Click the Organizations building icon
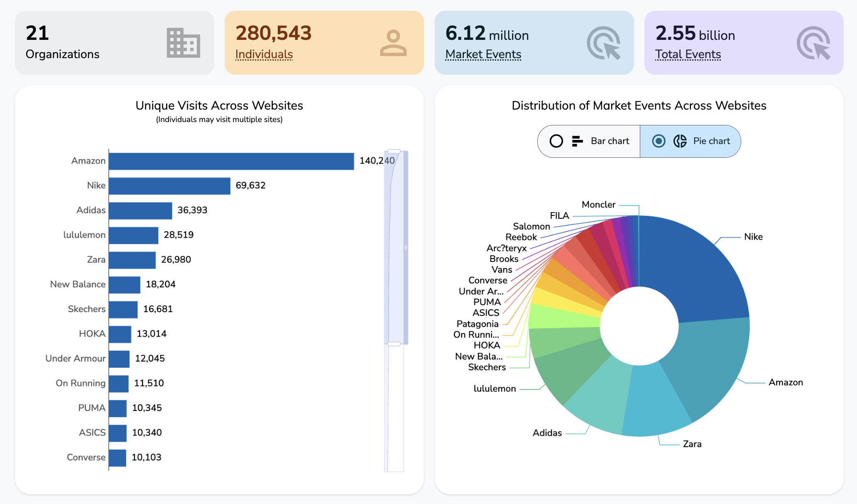Viewport: 857px width, 504px height. click(183, 43)
